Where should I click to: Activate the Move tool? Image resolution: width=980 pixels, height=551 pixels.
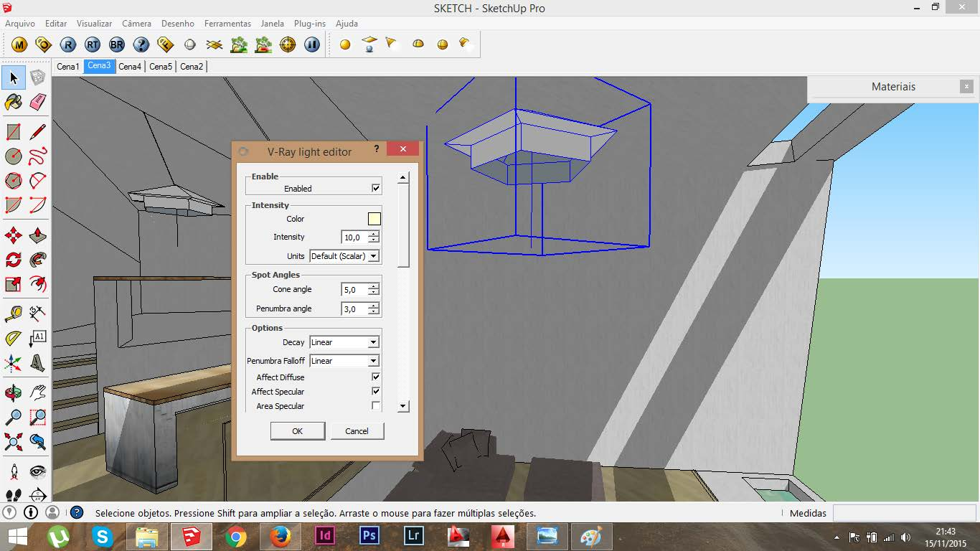(x=14, y=235)
